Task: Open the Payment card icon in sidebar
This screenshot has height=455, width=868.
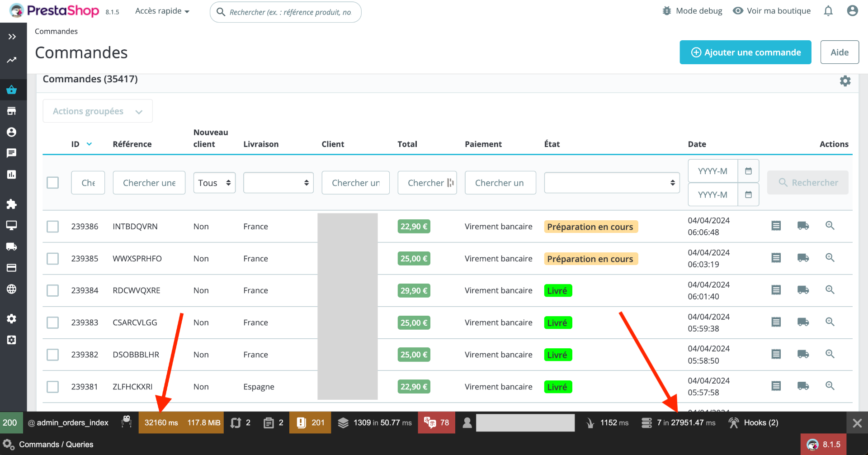Action: (12, 268)
